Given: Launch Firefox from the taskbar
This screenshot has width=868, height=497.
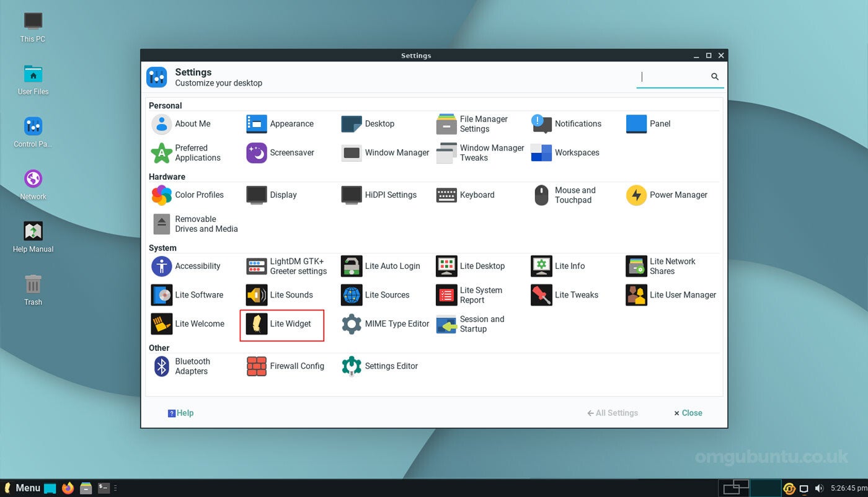Looking at the screenshot, I should click(68, 488).
